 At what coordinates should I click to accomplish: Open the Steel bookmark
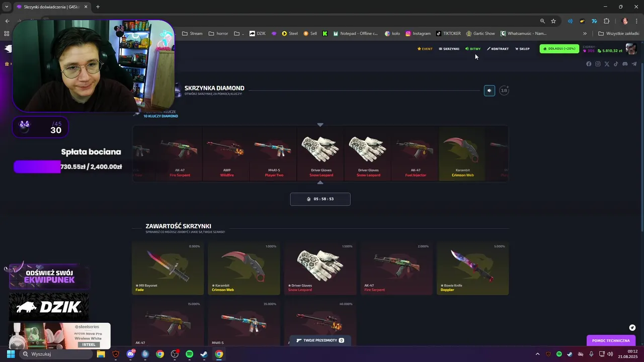[290, 34]
